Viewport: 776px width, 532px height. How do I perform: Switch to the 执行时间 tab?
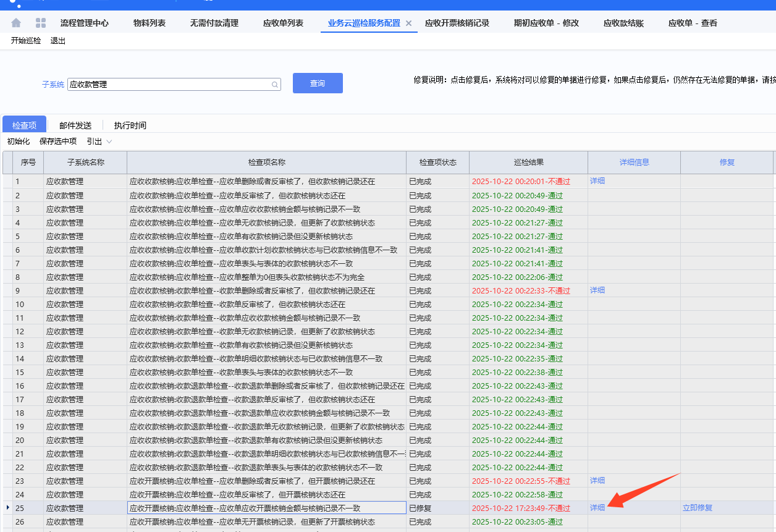(130, 125)
